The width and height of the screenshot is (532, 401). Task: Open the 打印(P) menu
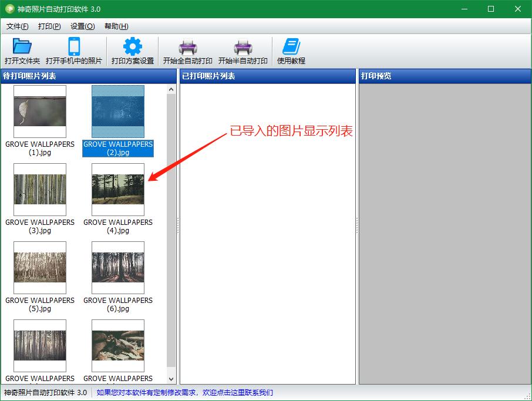(x=49, y=26)
